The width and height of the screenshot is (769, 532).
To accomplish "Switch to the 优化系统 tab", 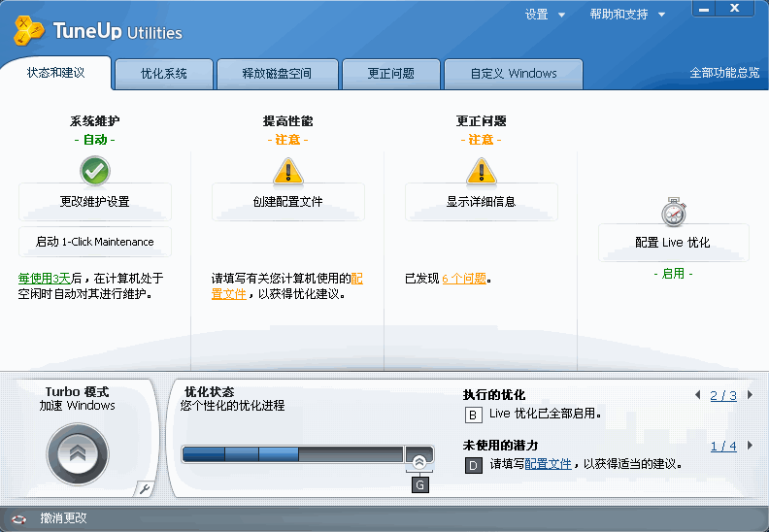I will coord(164,74).
